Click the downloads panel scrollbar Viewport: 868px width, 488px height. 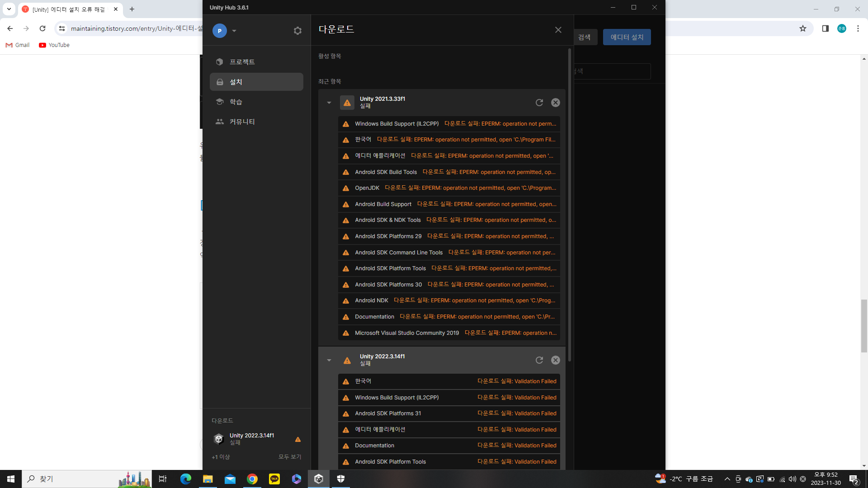point(570,206)
